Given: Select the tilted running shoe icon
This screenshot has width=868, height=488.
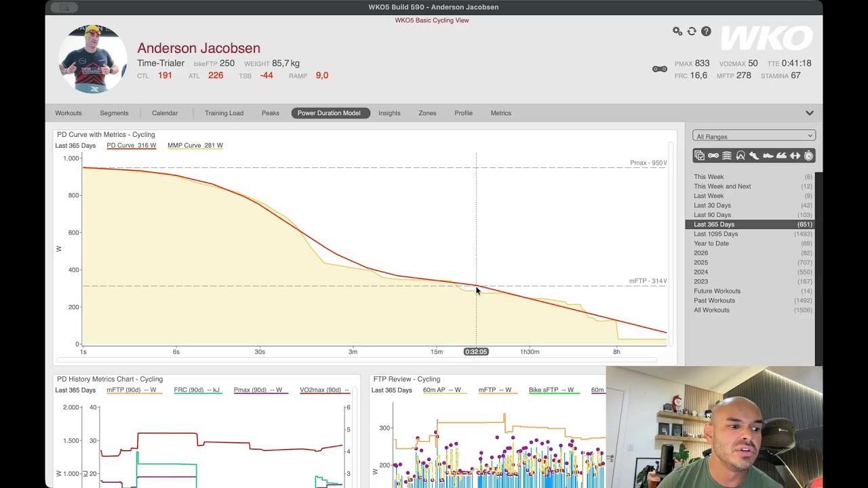Looking at the screenshot, I should (753, 156).
